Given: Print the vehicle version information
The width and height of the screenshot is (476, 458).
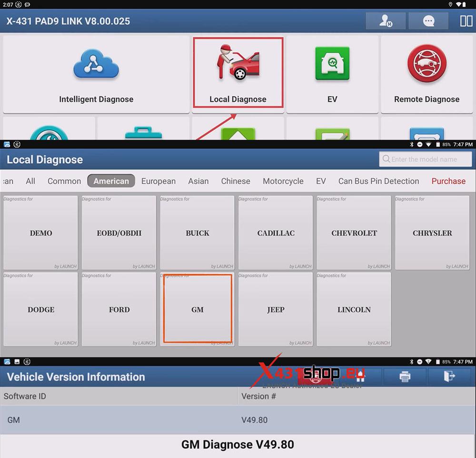Looking at the screenshot, I should pyautogui.click(x=405, y=377).
